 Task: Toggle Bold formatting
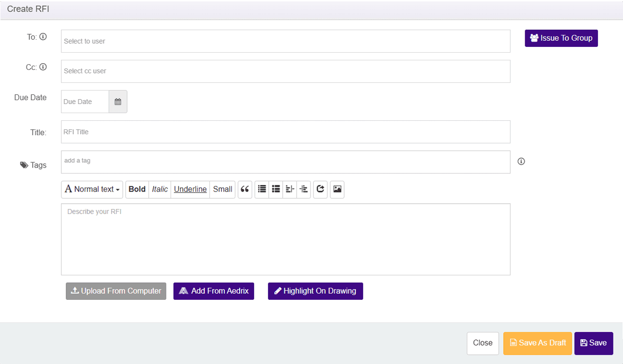click(x=137, y=189)
